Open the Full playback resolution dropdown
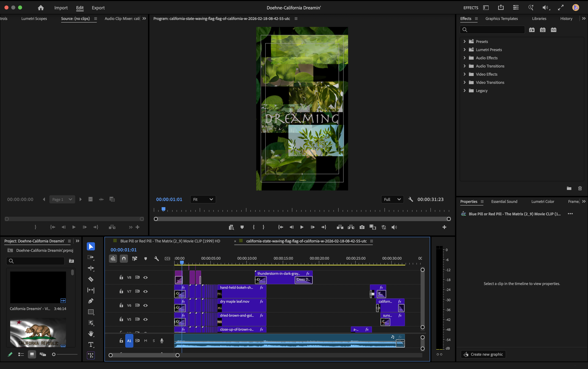Viewport: 588px width, 369px height. [x=392, y=199]
